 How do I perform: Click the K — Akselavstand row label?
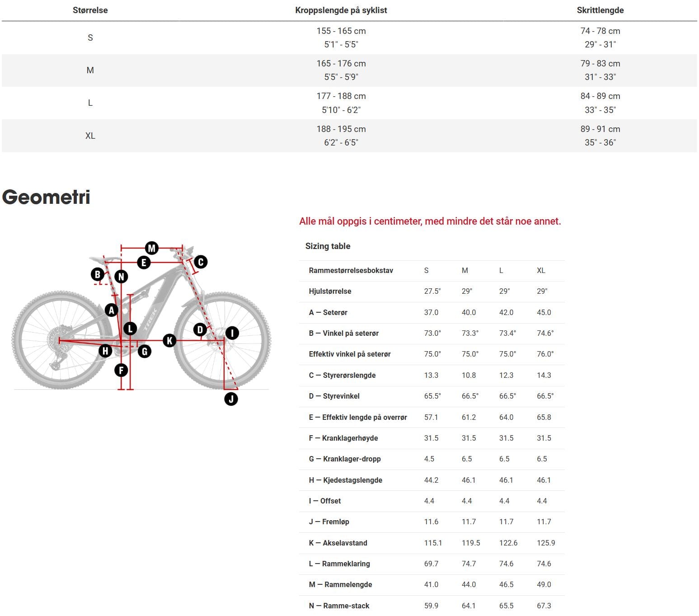pyautogui.click(x=338, y=543)
